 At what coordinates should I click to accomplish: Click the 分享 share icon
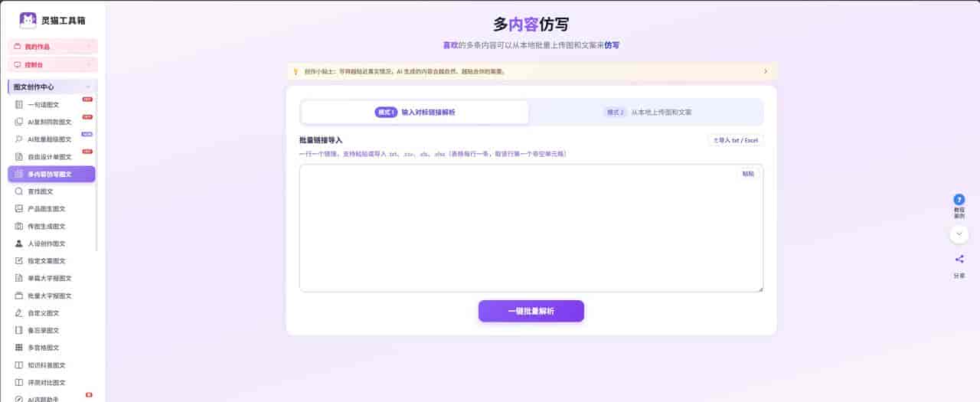[x=959, y=260]
